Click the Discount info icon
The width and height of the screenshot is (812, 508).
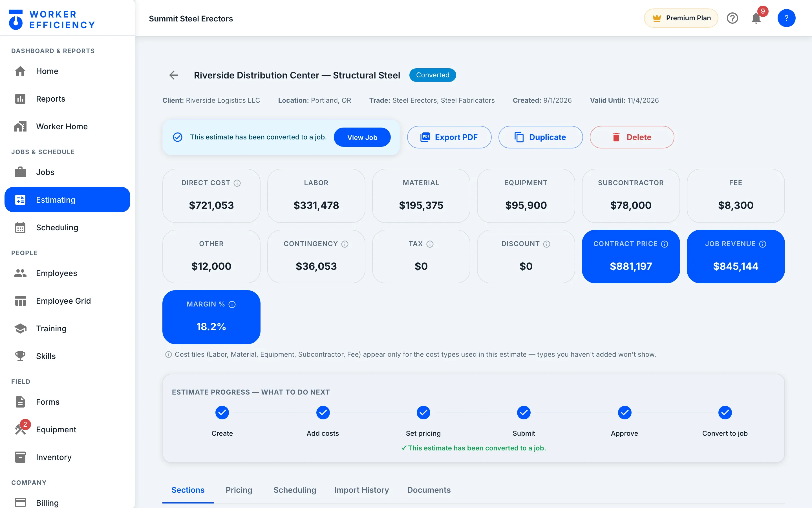pos(547,244)
